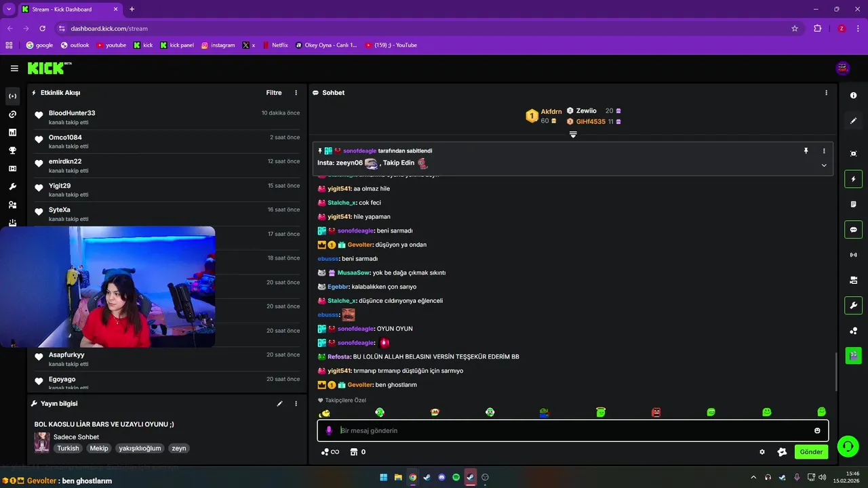
Task: Click sonofdeagle username in OYUN OYUN message
Action: (356, 329)
